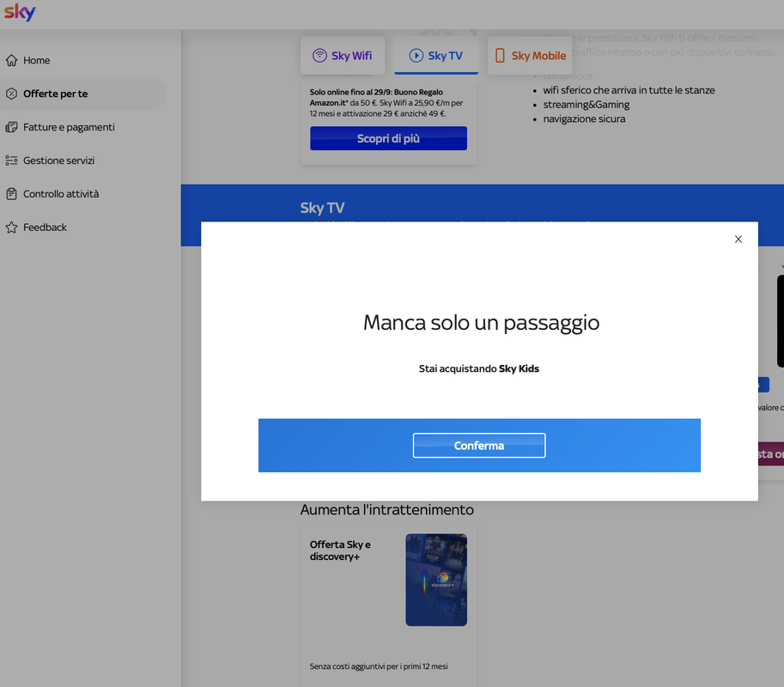Click the Sky Wifi signal icon
784x687 pixels.
[319, 56]
